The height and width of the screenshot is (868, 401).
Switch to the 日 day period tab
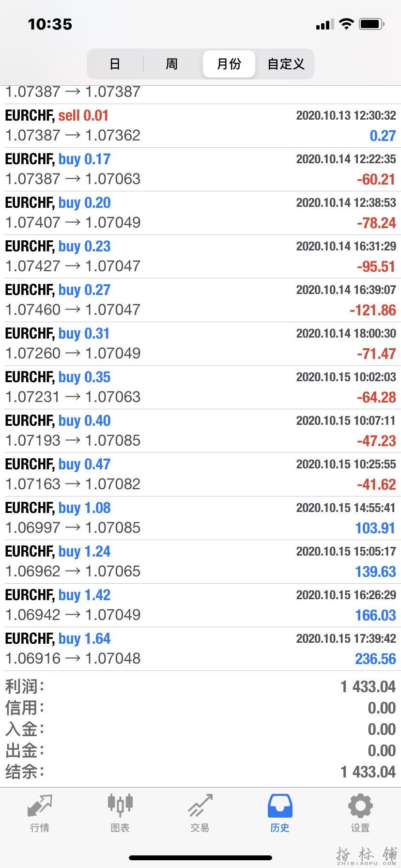(115, 64)
